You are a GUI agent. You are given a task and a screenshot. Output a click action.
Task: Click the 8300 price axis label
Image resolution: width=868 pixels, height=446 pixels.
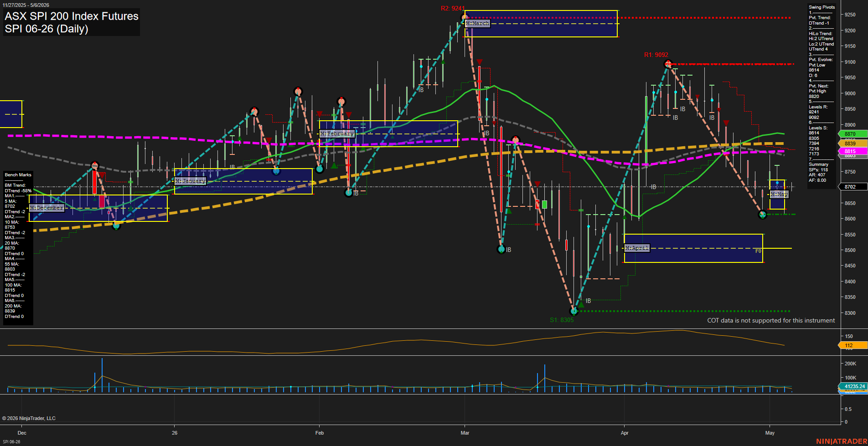pos(850,313)
